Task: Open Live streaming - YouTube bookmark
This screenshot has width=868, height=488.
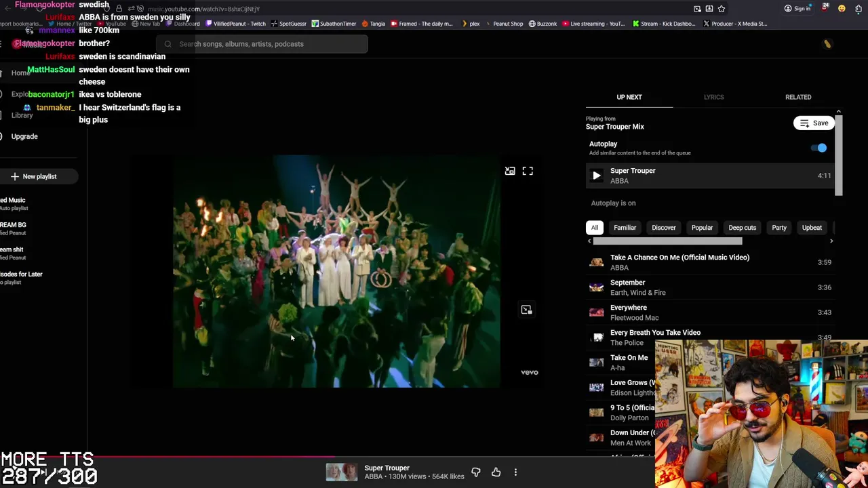Action: [593, 24]
